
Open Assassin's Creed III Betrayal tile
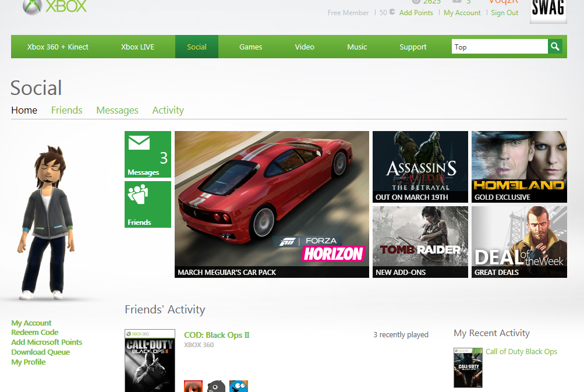420,167
